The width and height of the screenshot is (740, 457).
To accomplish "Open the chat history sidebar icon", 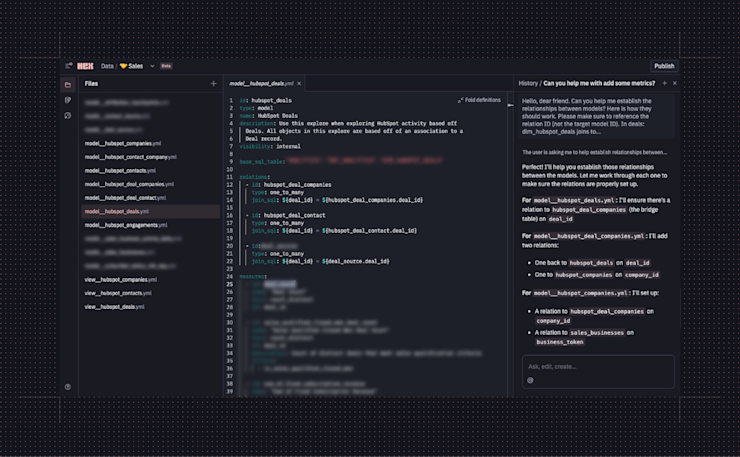I will [x=68, y=116].
